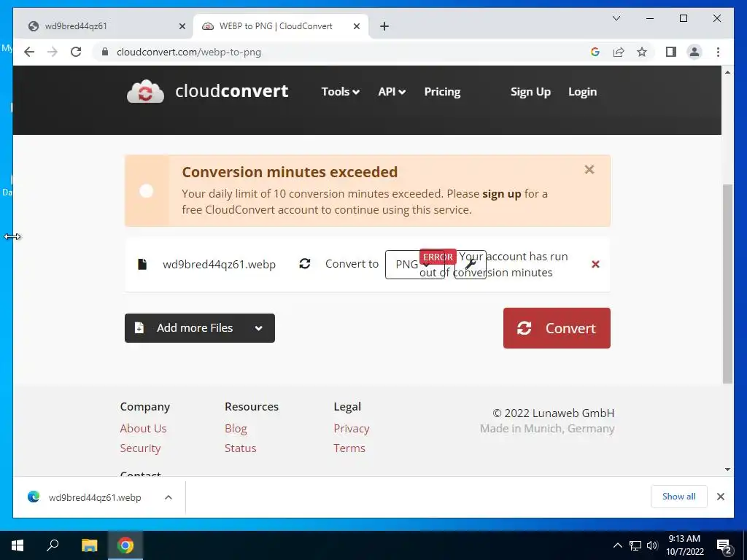Open Chrome tab search chevron
Viewport: 747px width, 560px height.
pos(616,18)
